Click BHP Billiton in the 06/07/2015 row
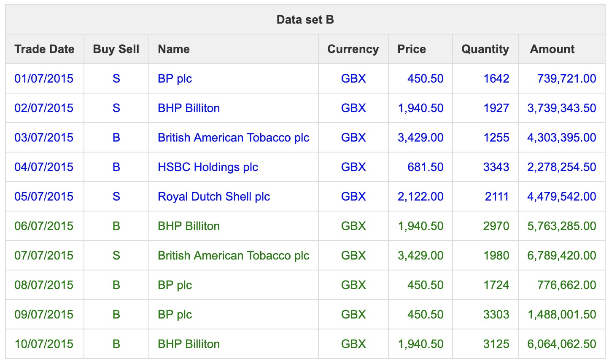609x364 pixels. 189,226
